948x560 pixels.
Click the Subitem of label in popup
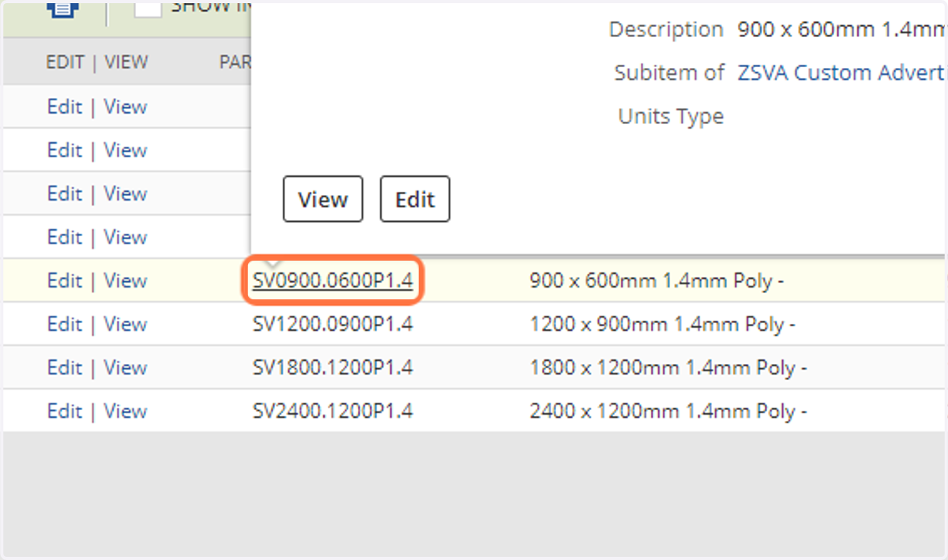tap(669, 73)
